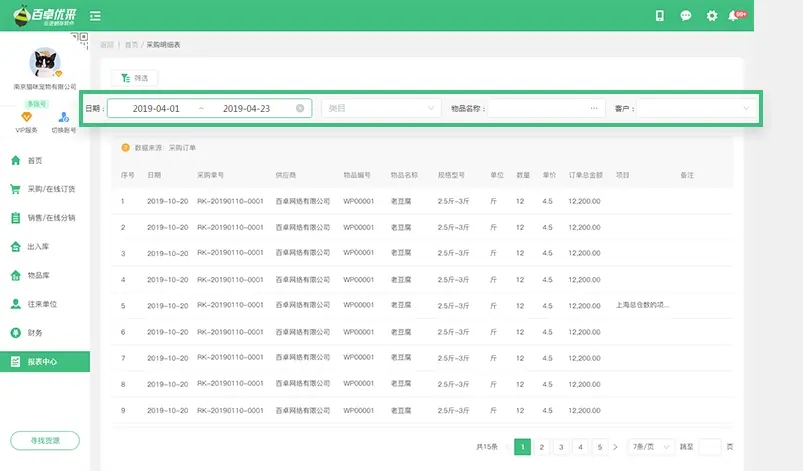Click the 寻找资源 button
Screen dimensions: 803x471
click(45, 440)
